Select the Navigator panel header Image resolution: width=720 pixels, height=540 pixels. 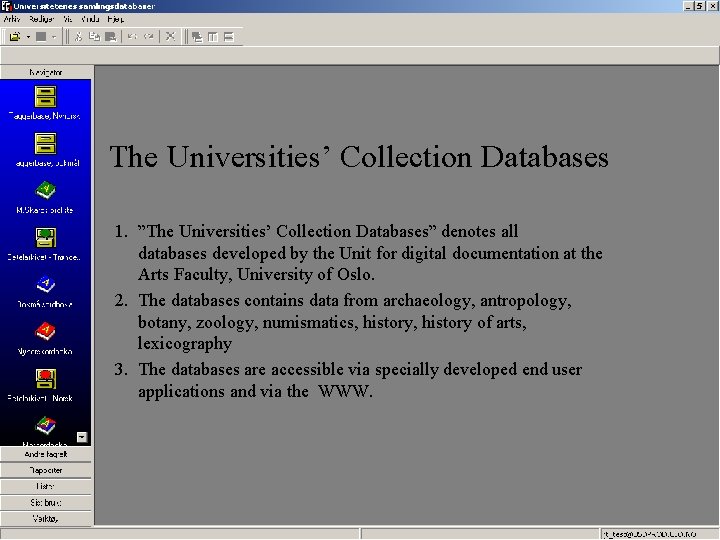coord(46,72)
